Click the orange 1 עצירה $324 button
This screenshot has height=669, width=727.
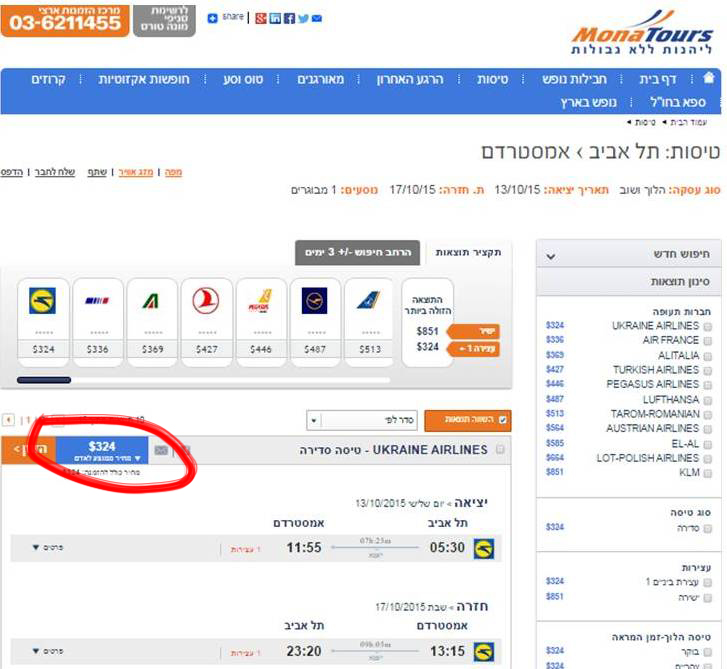pos(472,348)
